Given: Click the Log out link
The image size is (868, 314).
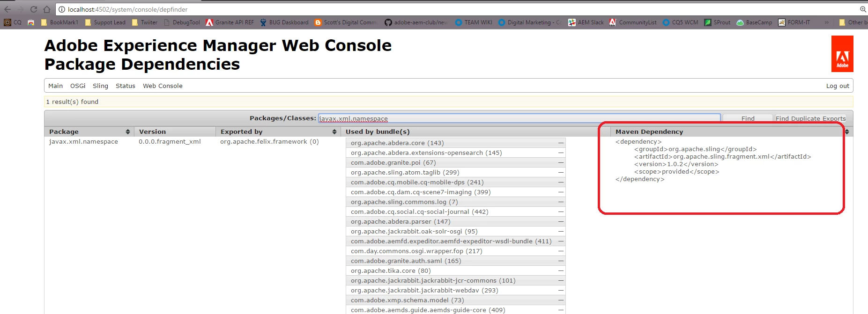Looking at the screenshot, I should [838, 86].
